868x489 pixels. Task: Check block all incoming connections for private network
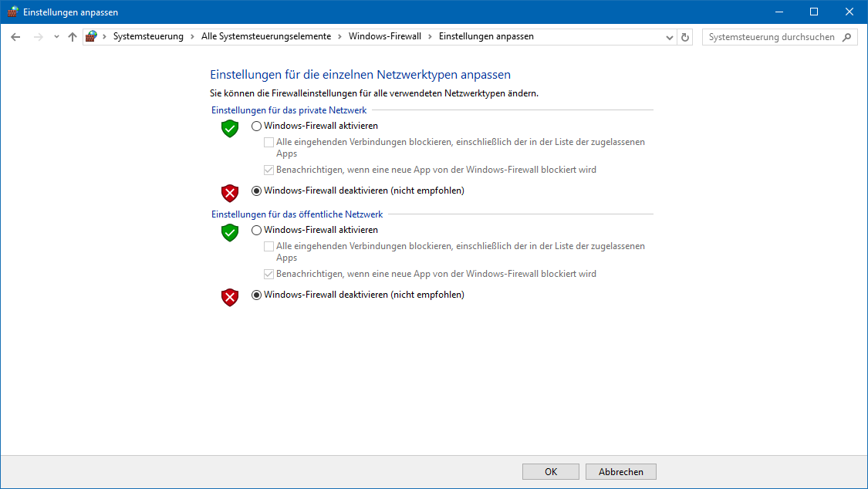point(269,142)
